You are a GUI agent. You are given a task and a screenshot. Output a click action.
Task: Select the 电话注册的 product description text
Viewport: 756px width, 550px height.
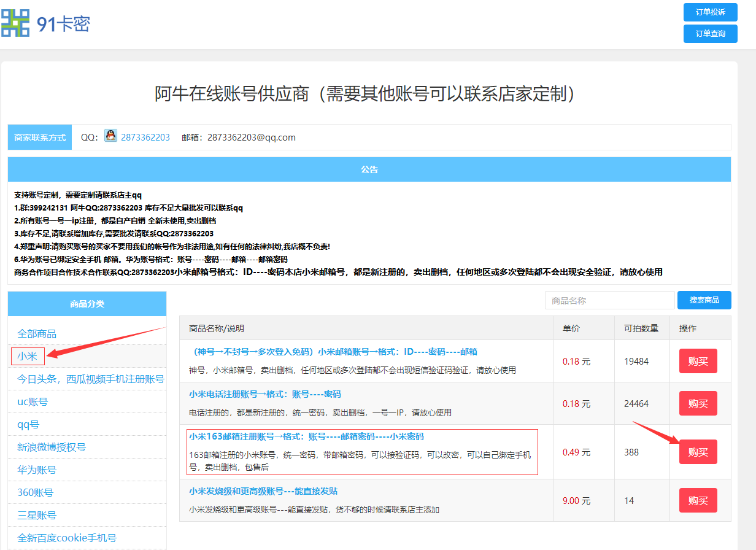320,412
